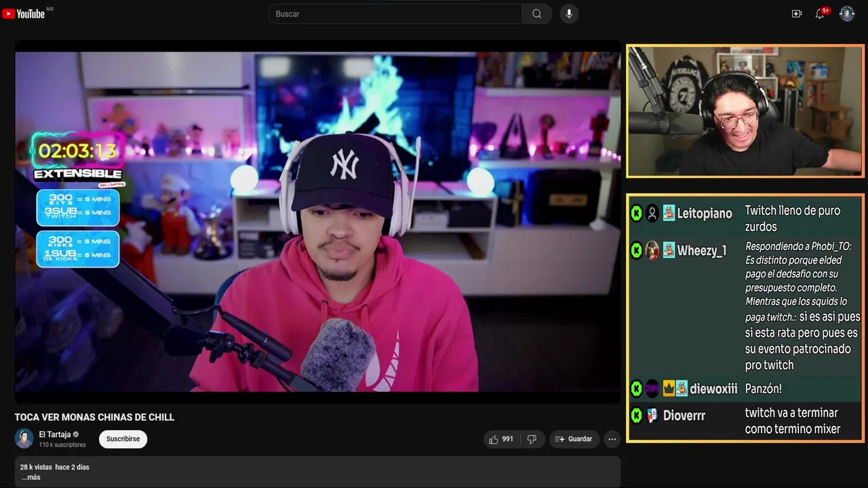Click the 300 BITS 3 SUB TWITCH panel
868x488 pixels.
pos(78,207)
